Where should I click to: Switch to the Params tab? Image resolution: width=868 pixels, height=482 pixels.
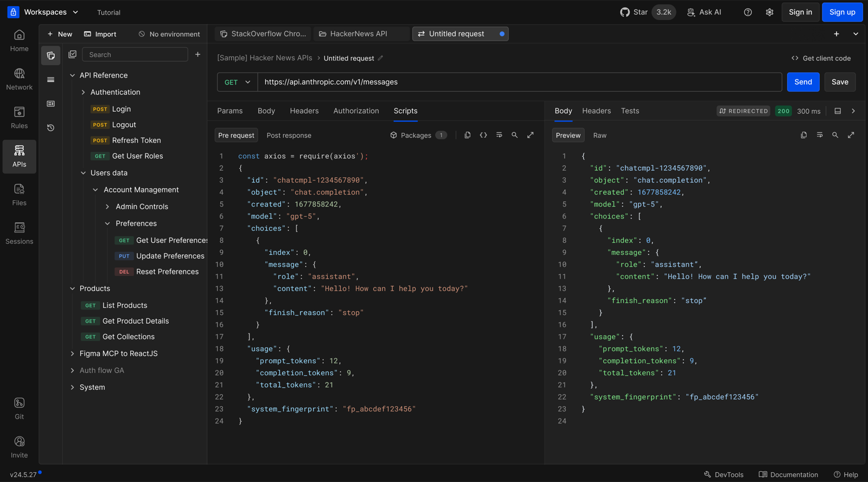click(230, 111)
